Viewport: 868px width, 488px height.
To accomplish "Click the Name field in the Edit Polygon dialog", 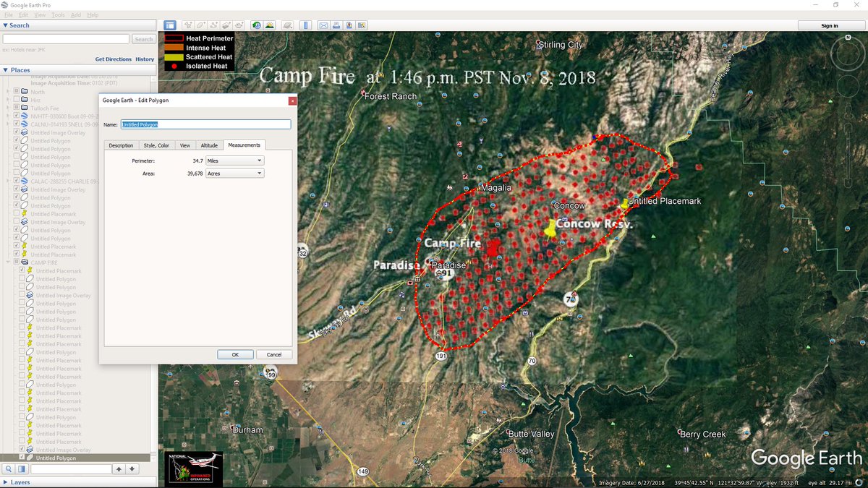I will (206, 124).
